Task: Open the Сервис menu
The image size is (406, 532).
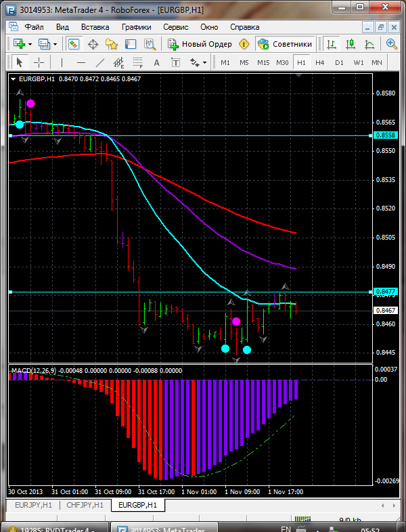Action: coord(176,27)
